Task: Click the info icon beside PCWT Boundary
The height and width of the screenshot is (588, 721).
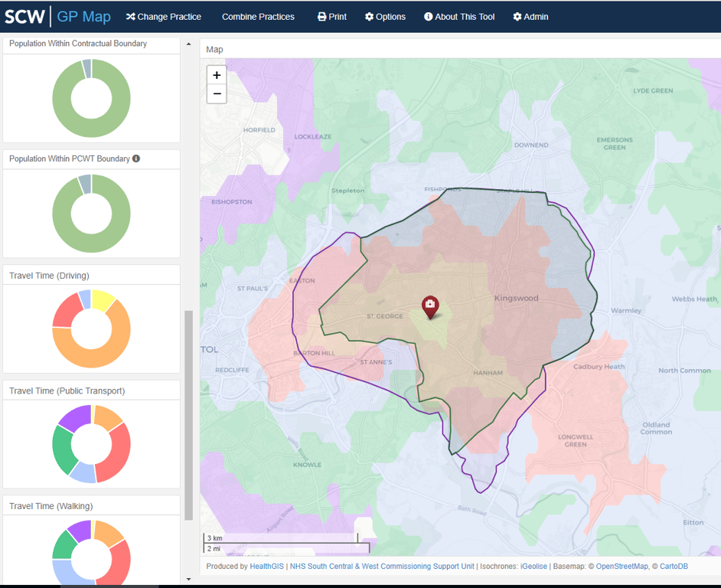Action: (136, 158)
